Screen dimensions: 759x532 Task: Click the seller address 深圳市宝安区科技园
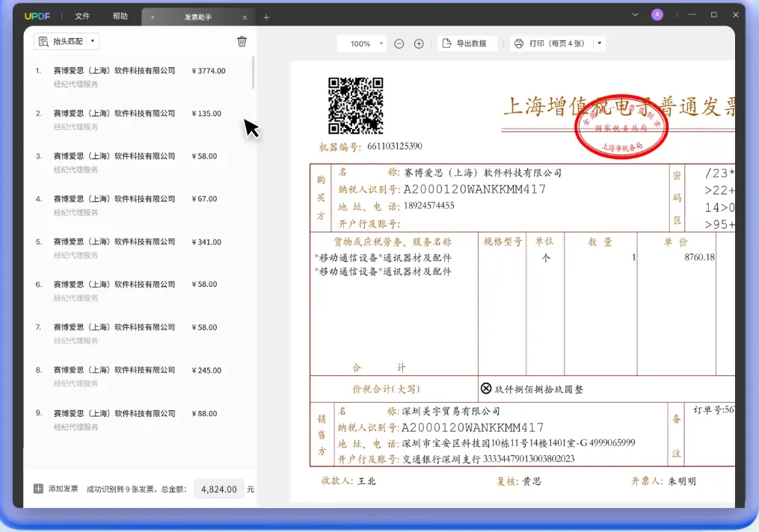pyautogui.click(x=518, y=443)
